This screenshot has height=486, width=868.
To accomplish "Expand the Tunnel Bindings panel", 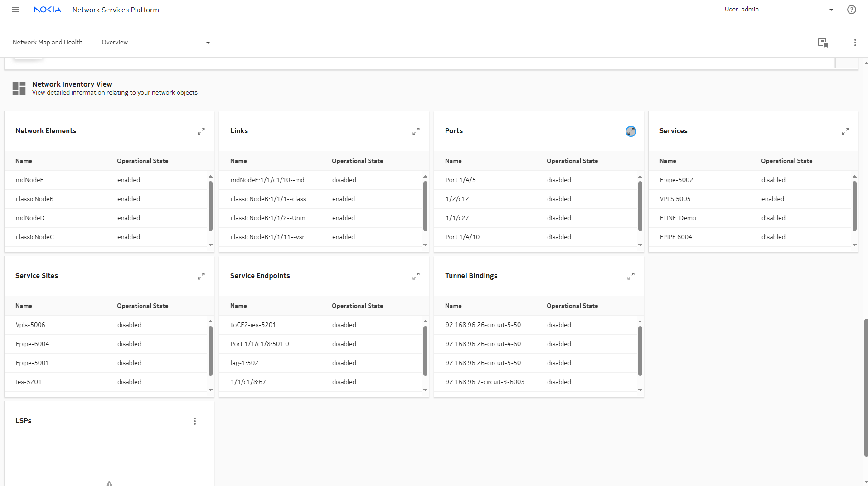I will [x=630, y=276].
